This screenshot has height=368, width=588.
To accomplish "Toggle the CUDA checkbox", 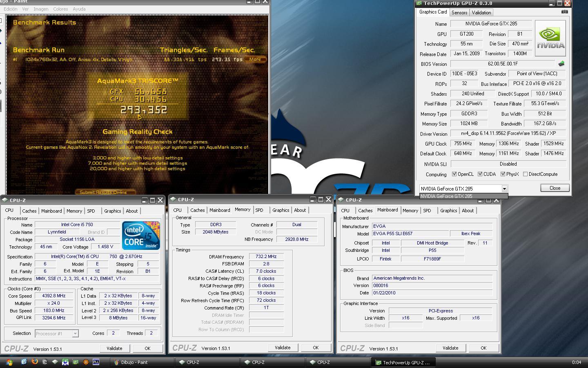I will tap(480, 174).
